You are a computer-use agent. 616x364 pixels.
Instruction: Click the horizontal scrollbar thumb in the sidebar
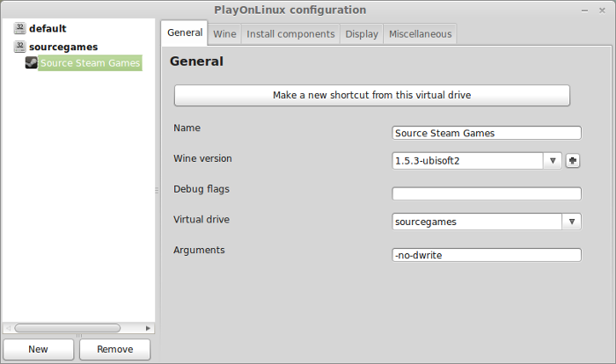(x=68, y=328)
